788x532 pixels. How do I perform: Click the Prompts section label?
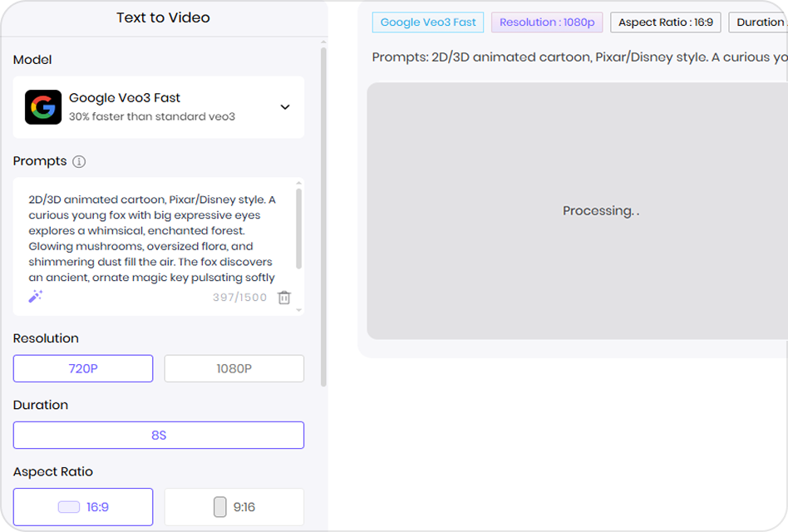click(39, 160)
